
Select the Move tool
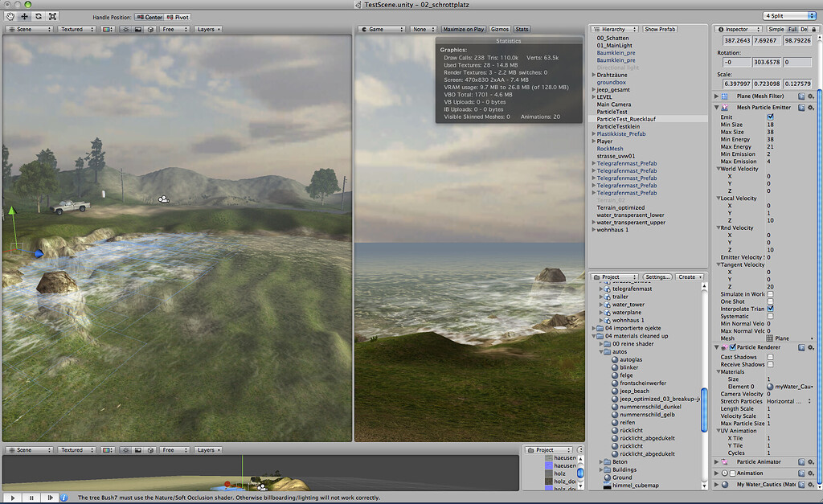[x=23, y=15]
